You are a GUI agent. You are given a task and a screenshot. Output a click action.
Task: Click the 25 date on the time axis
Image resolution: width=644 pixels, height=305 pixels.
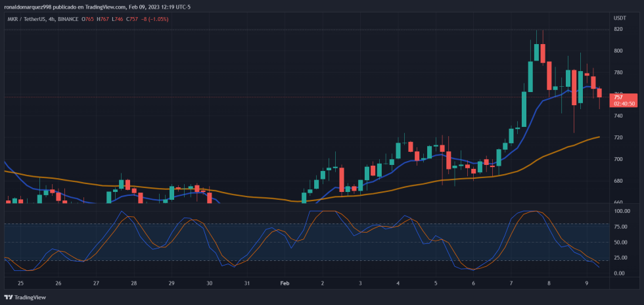[x=20, y=283]
